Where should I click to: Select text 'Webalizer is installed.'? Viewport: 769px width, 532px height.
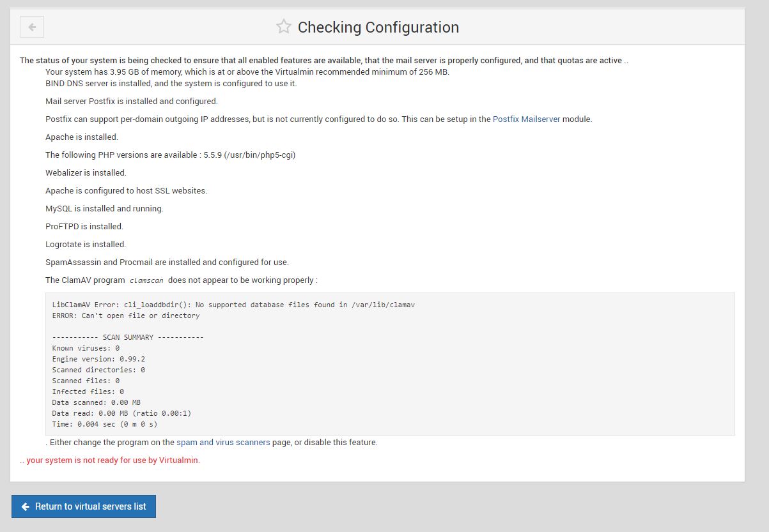pos(86,173)
